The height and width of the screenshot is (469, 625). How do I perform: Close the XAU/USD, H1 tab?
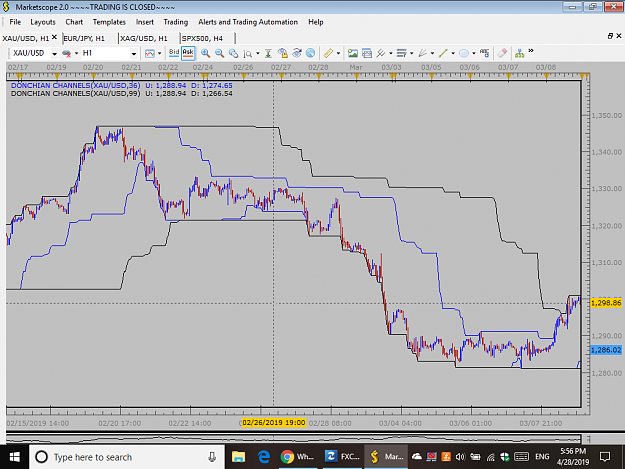pos(55,37)
